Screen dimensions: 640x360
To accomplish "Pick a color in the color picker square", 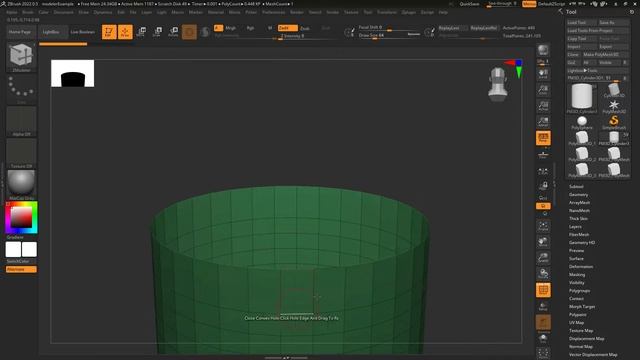I will [21, 217].
